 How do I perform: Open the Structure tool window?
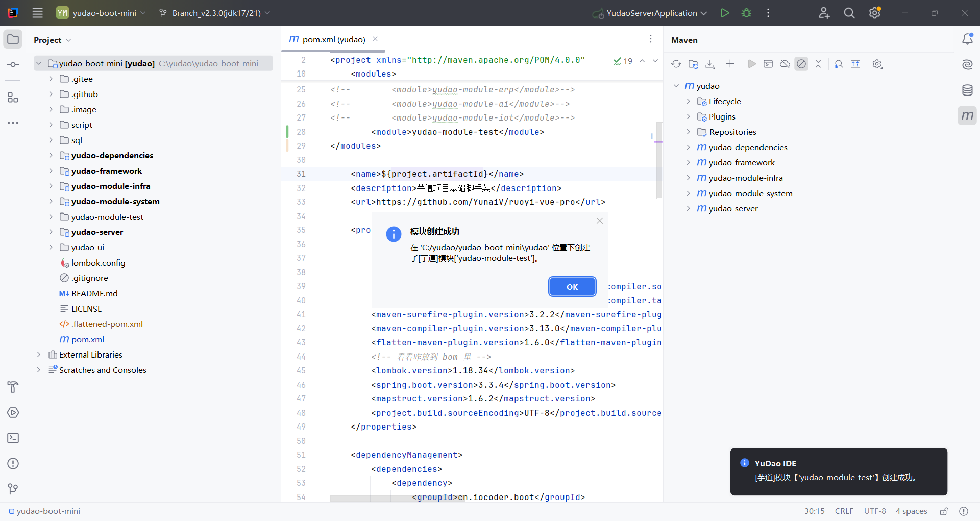(13, 98)
